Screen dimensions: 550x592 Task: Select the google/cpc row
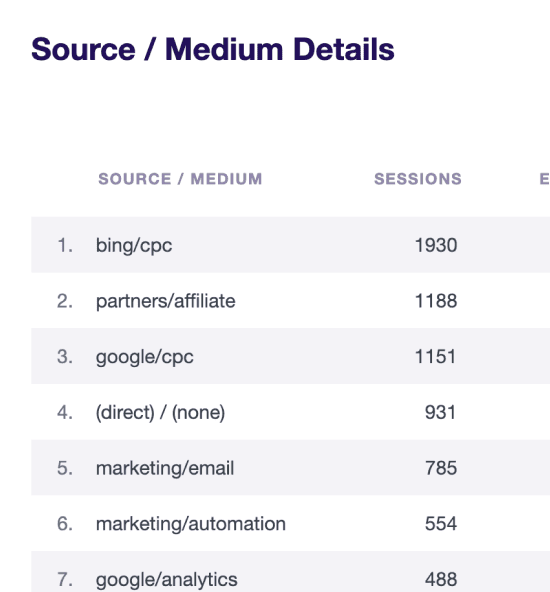pos(290,356)
